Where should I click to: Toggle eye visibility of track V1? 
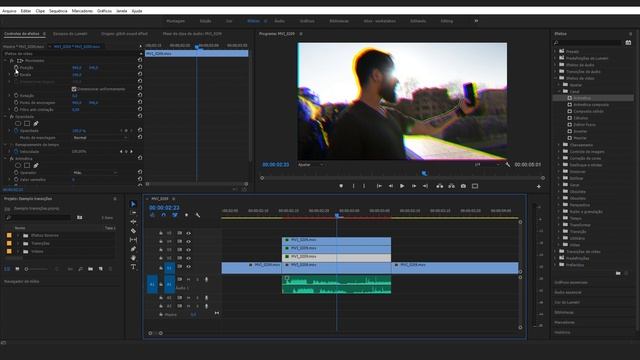coord(189,267)
